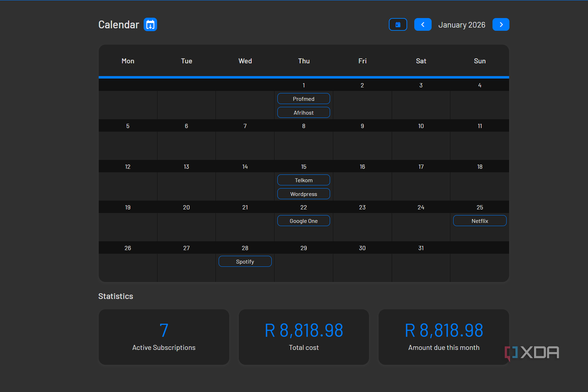Click the Active Subscriptions label
The height and width of the screenshot is (392, 588).
[164, 347]
